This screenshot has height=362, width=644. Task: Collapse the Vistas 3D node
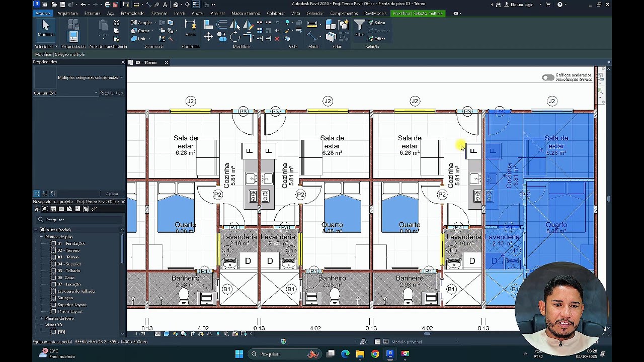click(x=41, y=325)
